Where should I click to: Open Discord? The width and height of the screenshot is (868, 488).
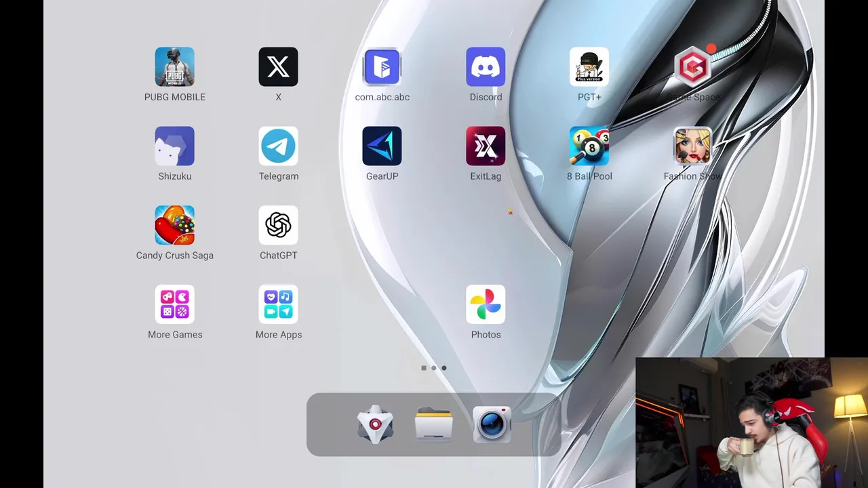pyautogui.click(x=486, y=66)
